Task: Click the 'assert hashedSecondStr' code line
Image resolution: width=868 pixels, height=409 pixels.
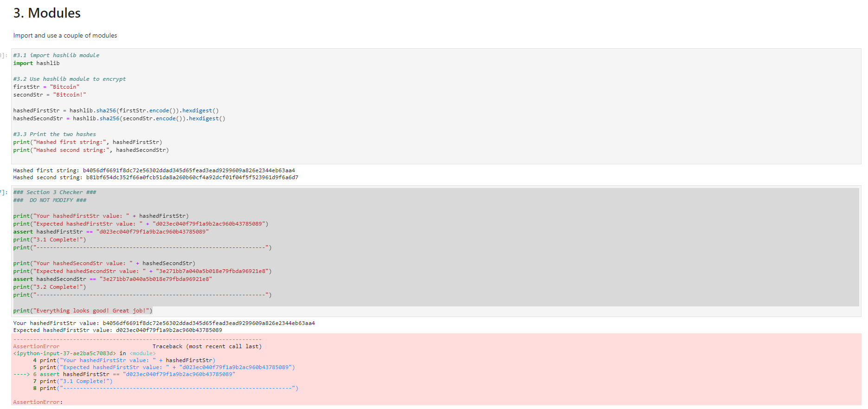Action: coord(113,279)
